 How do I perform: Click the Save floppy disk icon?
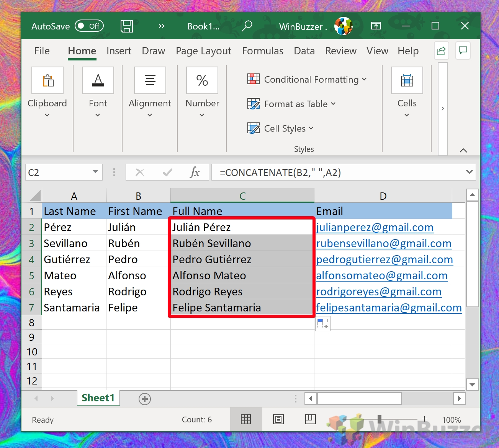pos(127,26)
